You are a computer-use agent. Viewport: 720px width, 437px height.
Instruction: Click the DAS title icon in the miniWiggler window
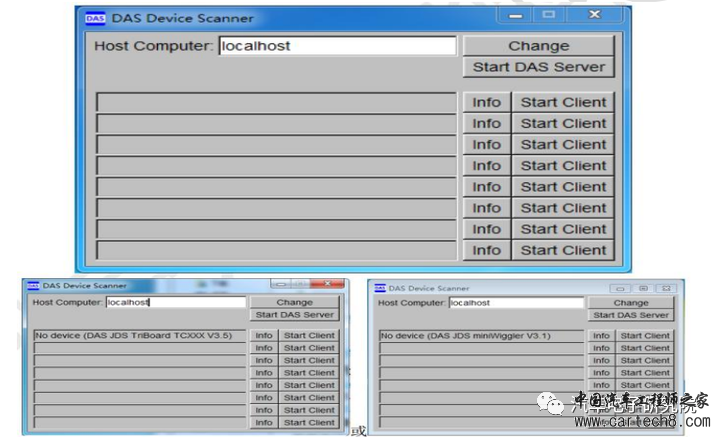[380, 288]
